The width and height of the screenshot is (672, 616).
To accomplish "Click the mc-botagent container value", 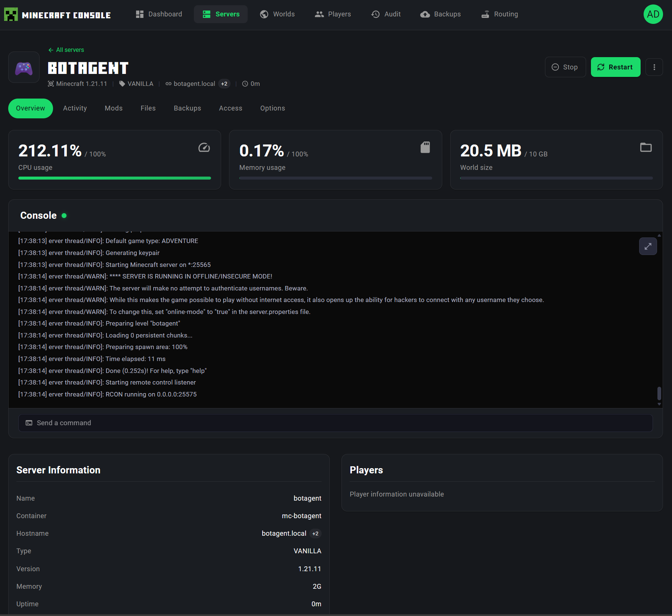I will tap(301, 516).
